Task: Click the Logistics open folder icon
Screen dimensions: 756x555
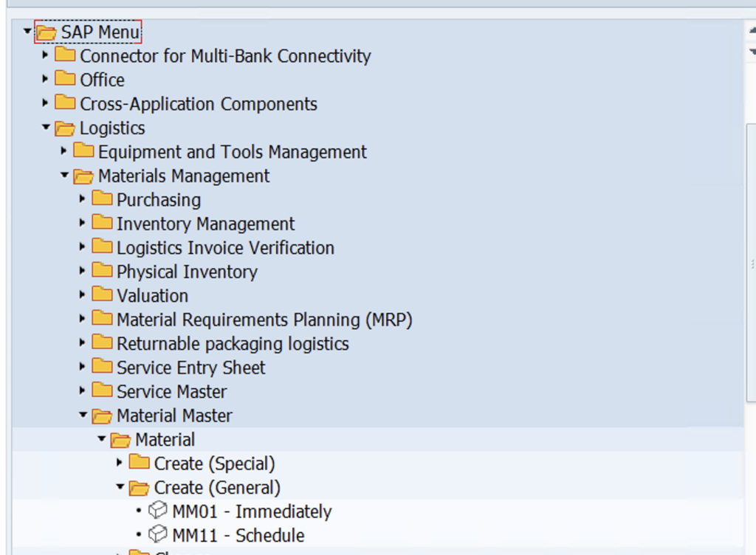Action: tap(65, 128)
